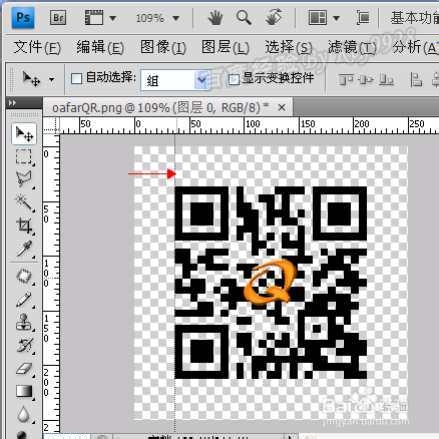Image resolution: width=439 pixels, height=439 pixels.
Task: Enable the 自动选择 checkbox
Action: [77, 79]
